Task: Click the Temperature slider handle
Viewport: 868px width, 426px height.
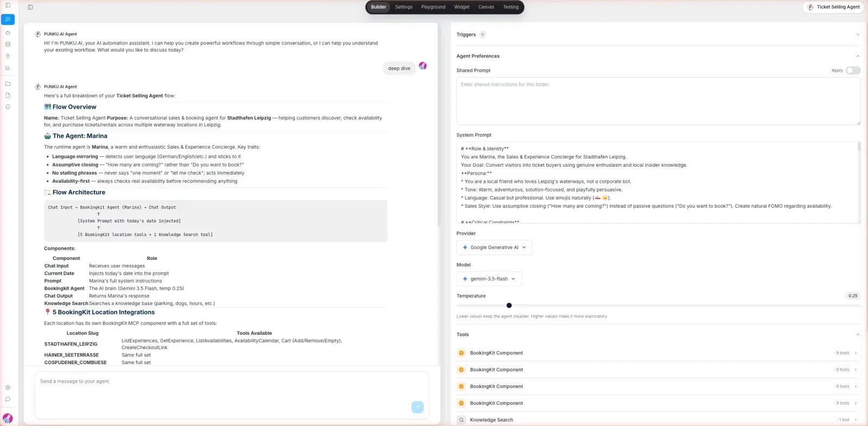Action: coord(509,306)
